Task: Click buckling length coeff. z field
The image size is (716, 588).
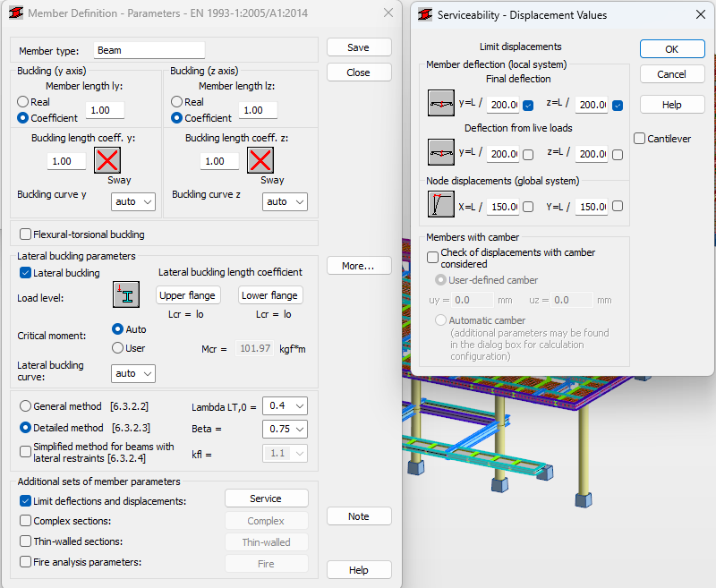Action: pyautogui.click(x=219, y=161)
